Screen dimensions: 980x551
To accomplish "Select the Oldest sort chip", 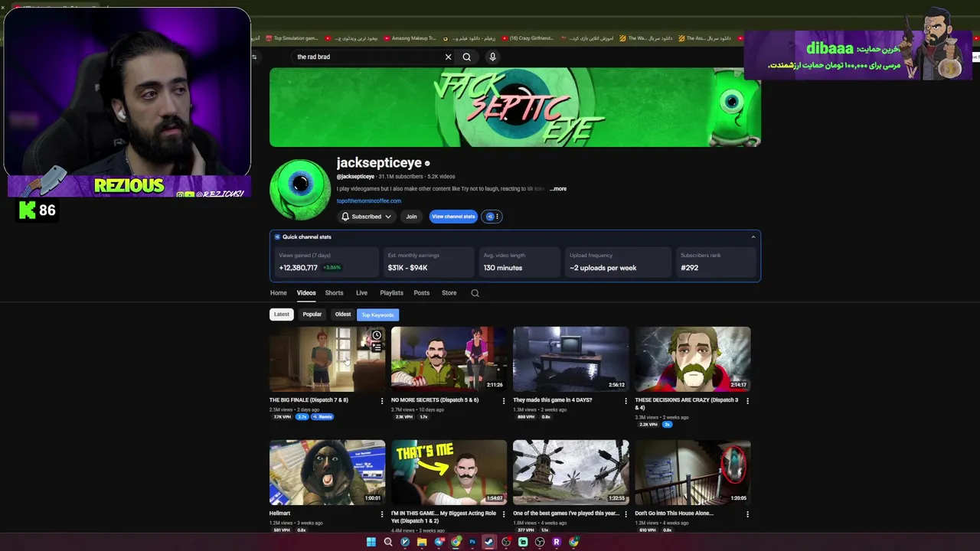I will [x=343, y=315].
